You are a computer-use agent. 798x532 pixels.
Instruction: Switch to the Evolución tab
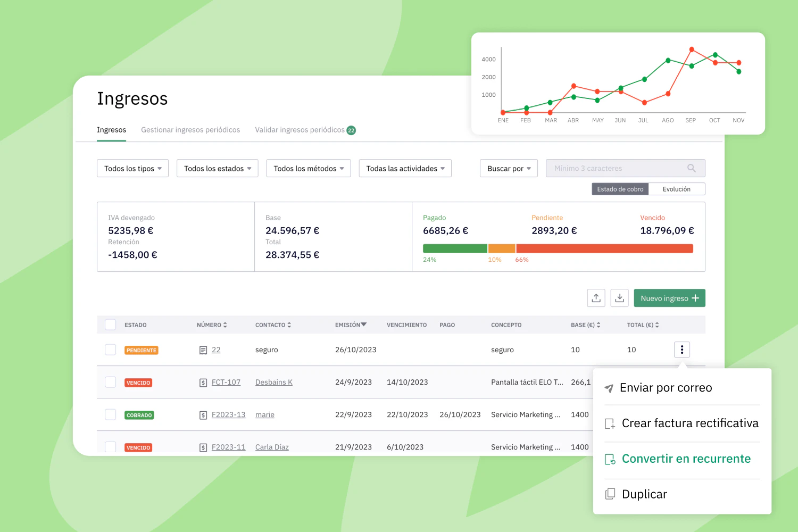tap(677, 189)
